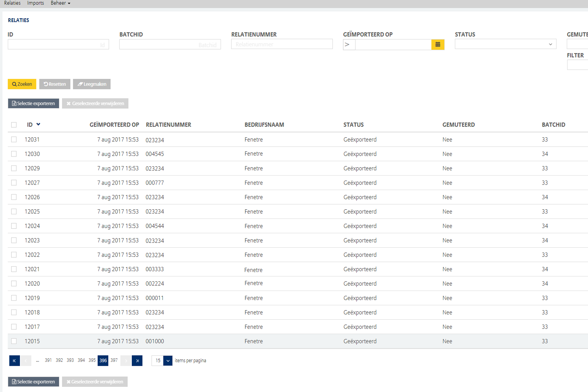The width and height of the screenshot is (588, 392).
Task: Check the row for ID 12024
Action: tap(14, 226)
